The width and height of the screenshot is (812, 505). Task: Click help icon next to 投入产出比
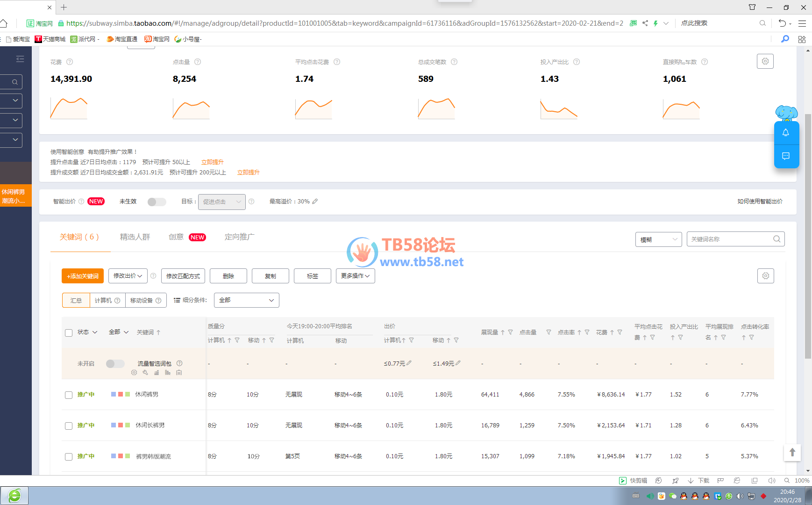[577, 62]
